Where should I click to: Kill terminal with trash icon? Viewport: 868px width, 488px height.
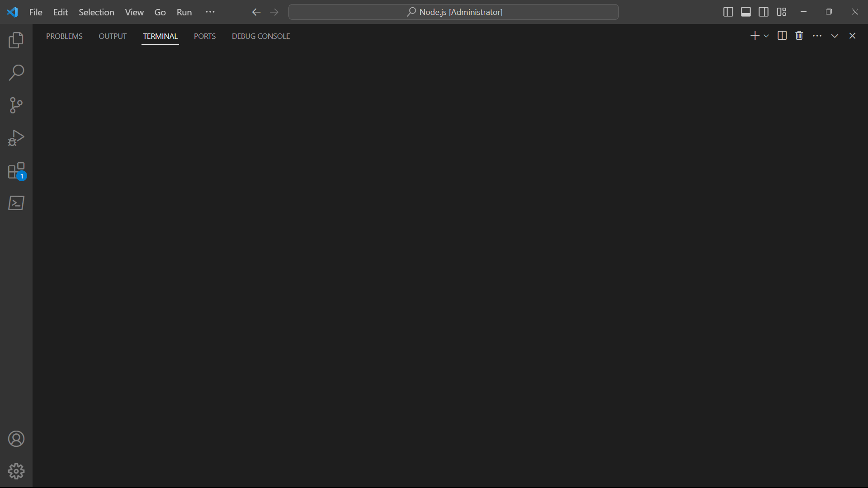(799, 36)
